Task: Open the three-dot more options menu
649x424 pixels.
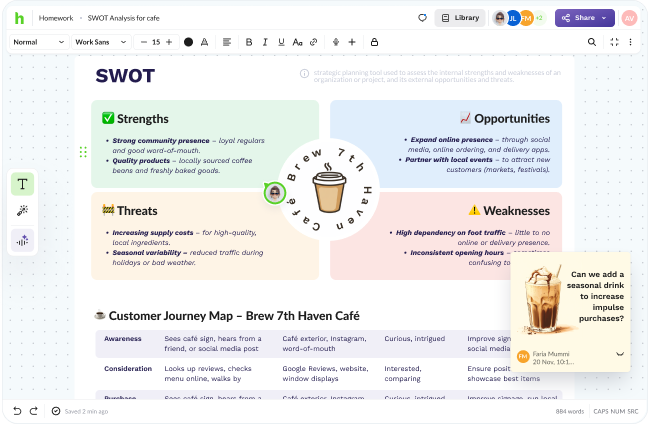Action: coord(630,42)
